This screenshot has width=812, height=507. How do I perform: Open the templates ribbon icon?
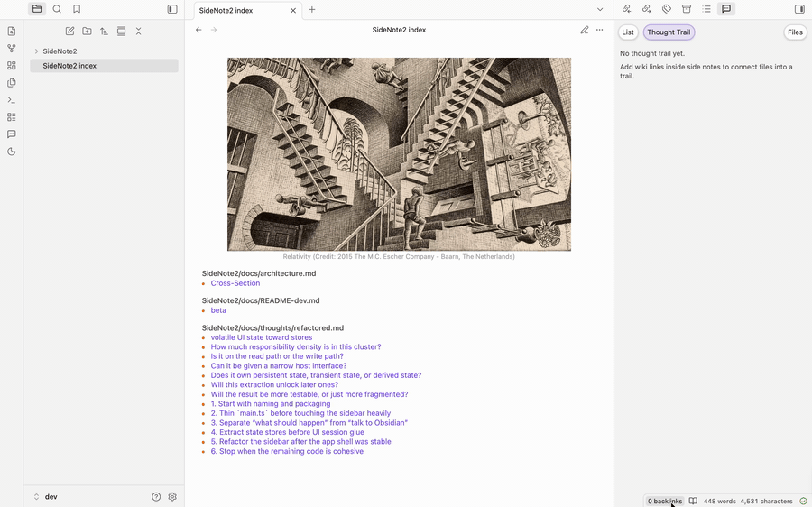pyautogui.click(x=12, y=83)
